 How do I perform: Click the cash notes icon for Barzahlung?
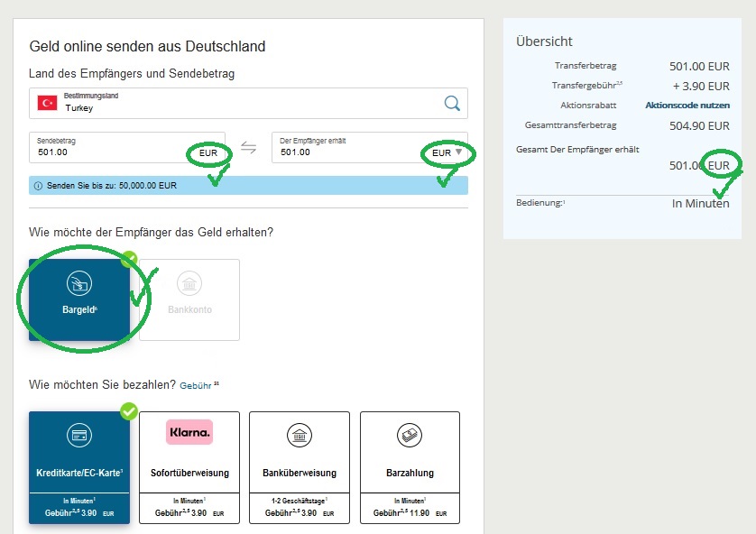(x=410, y=436)
